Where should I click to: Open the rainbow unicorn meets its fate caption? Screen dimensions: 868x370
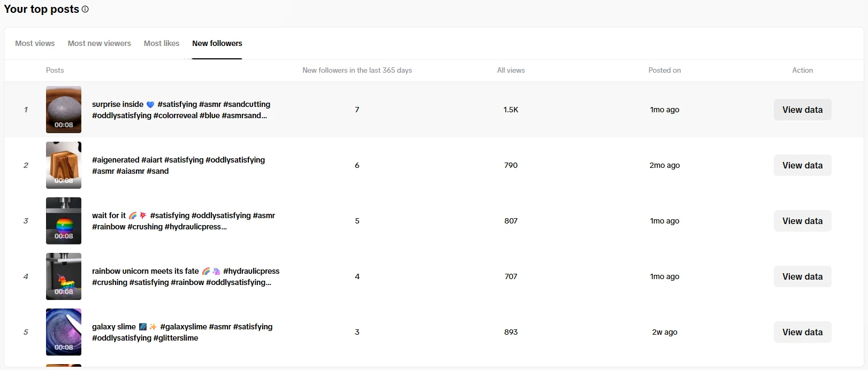185,276
